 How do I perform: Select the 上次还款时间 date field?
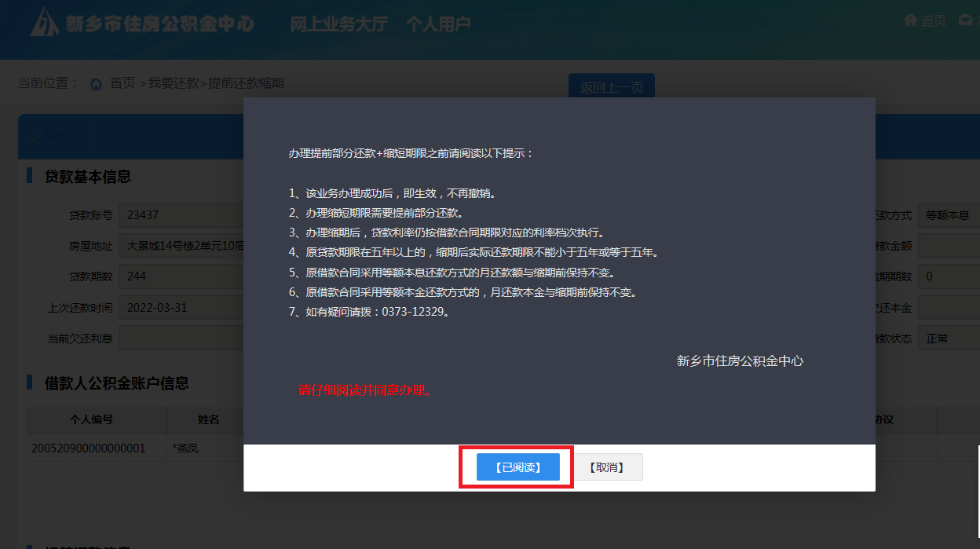[181, 307]
